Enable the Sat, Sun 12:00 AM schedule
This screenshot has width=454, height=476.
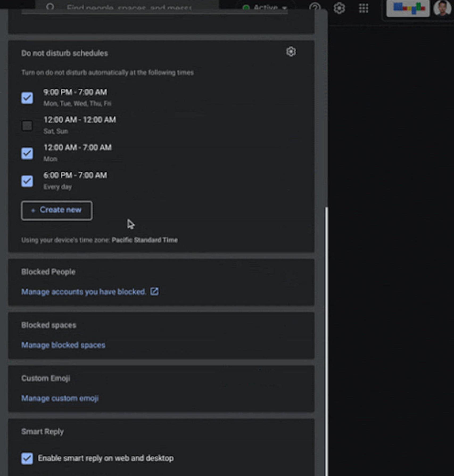click(27, 125)
